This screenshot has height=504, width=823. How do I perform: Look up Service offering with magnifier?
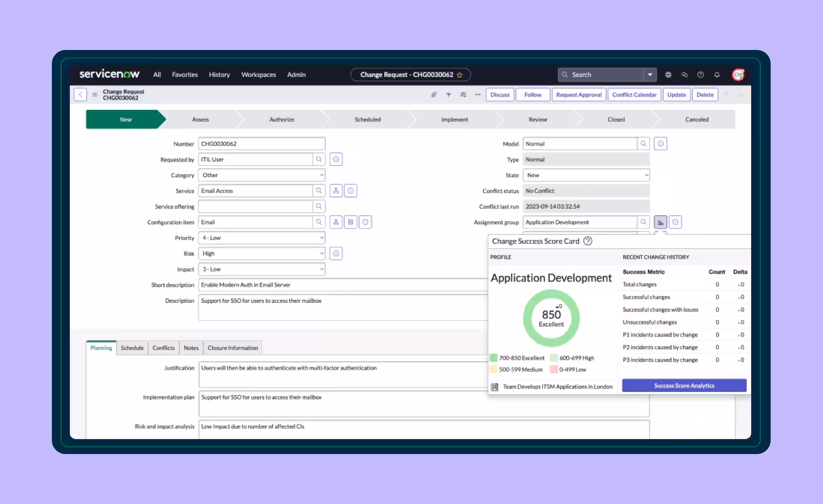pyautogui.click(x=319, y=206)
